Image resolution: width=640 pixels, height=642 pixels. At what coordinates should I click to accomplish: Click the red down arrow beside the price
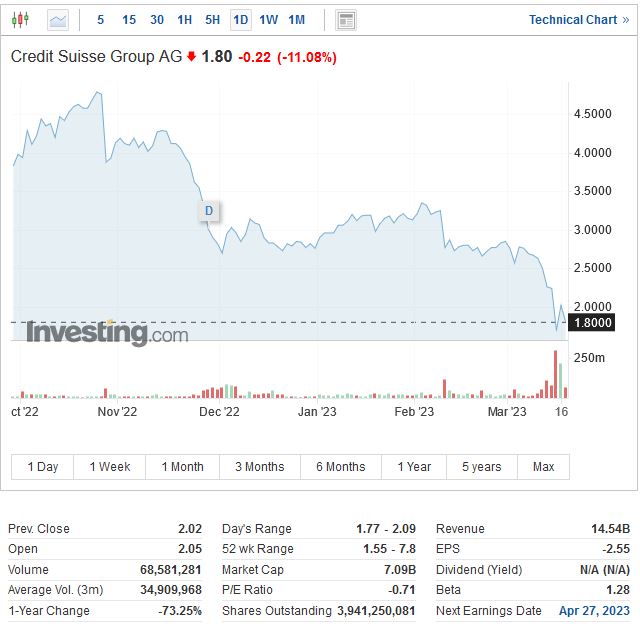191,57
